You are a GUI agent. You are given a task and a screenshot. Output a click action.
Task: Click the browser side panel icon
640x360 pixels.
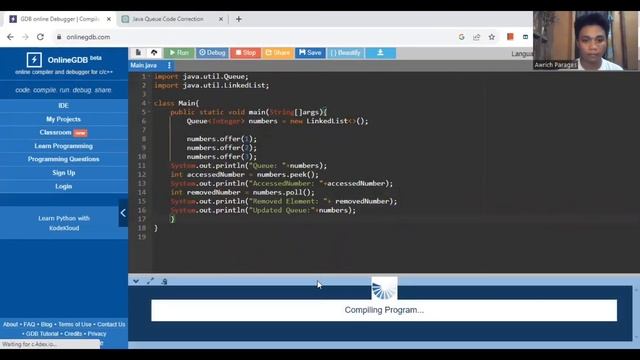point(525,37)
